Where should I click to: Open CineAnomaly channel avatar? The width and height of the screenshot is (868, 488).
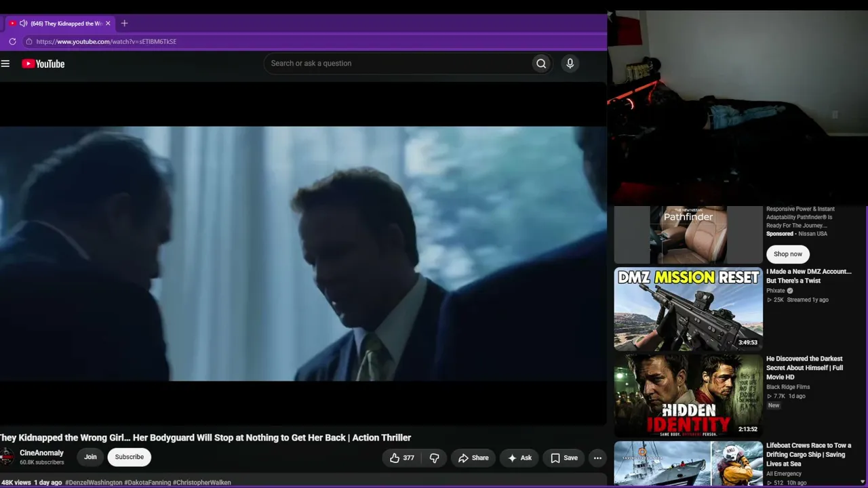7,457
